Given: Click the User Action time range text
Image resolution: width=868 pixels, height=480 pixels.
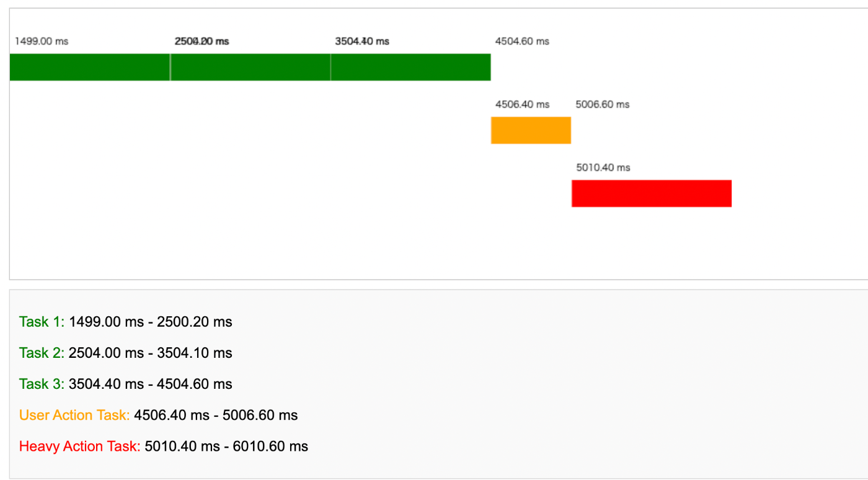Looking at the screenshot, I should [x=216, y=415].
